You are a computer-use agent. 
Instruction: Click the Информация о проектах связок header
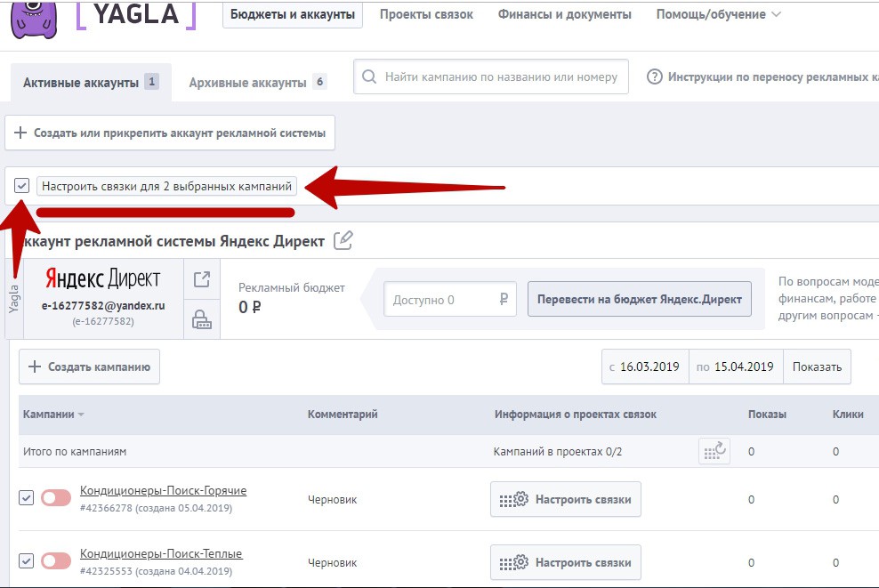coord(575,415)
